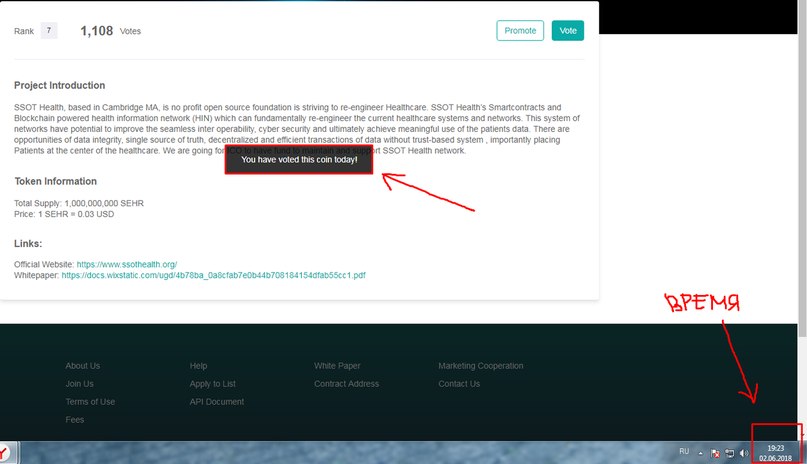Screen dimensions: 807x464
Task: Click the rank badge showing 7
Action: tap(49, 30)
